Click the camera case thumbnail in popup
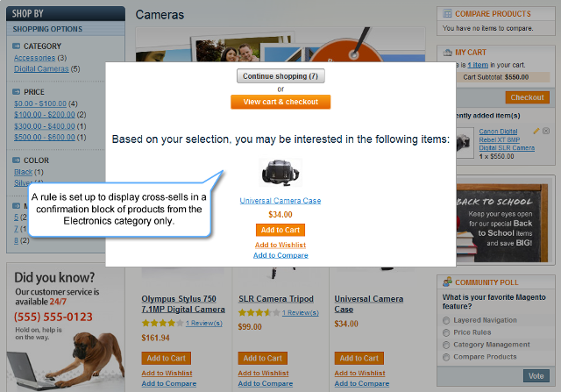Image resolution: width=561 pixels, height=392 pixels. (280, 173)
